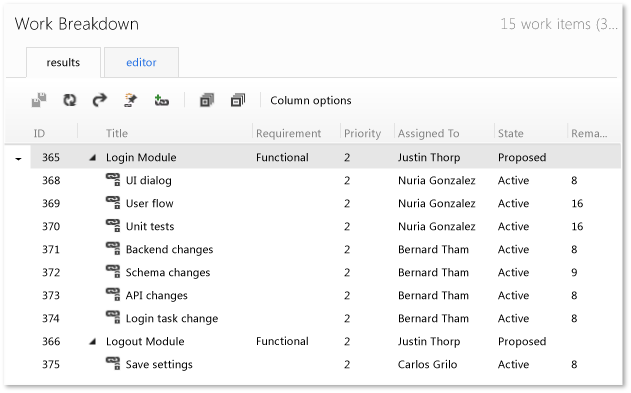Click Proposed state in Login Module row

click(522, 157)
